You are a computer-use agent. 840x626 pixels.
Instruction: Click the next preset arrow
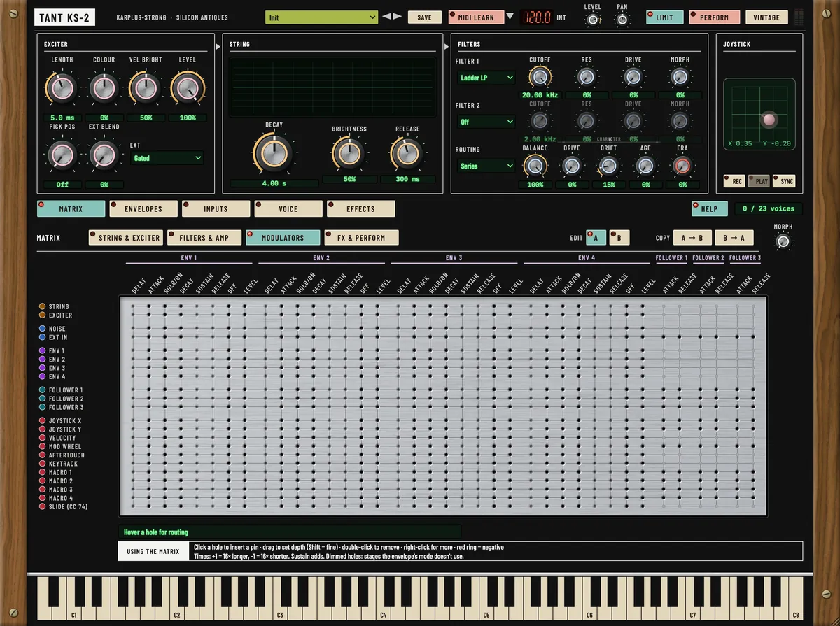(398, 17)
